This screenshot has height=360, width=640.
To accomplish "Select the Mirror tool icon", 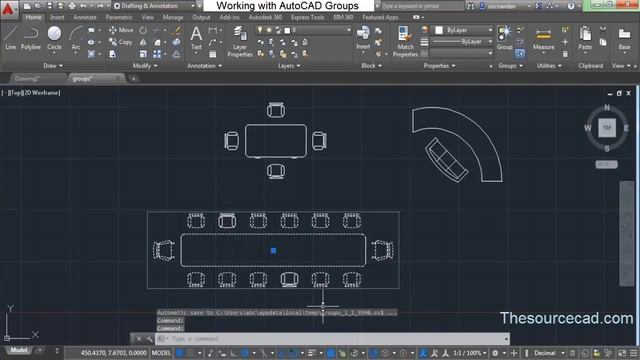I will 143,42.
